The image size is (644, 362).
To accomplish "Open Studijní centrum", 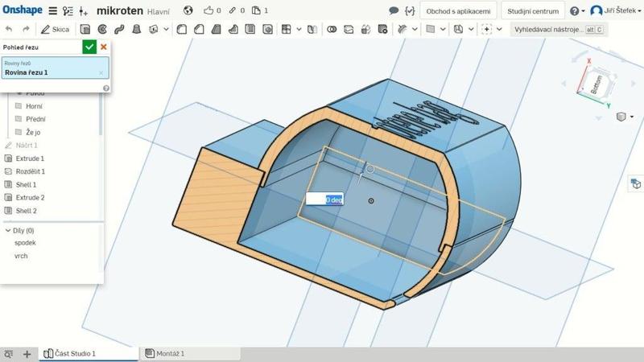I will click(533, 11).
